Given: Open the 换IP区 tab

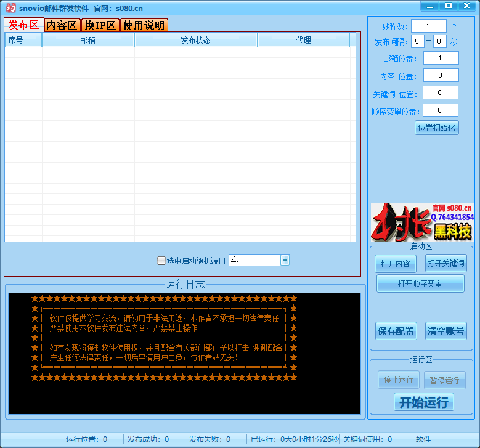Looking at the screenshot, I should click(x=100, y=25).
